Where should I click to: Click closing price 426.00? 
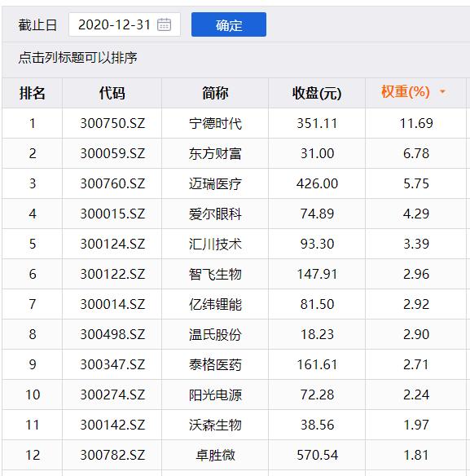tap(317, 183)
